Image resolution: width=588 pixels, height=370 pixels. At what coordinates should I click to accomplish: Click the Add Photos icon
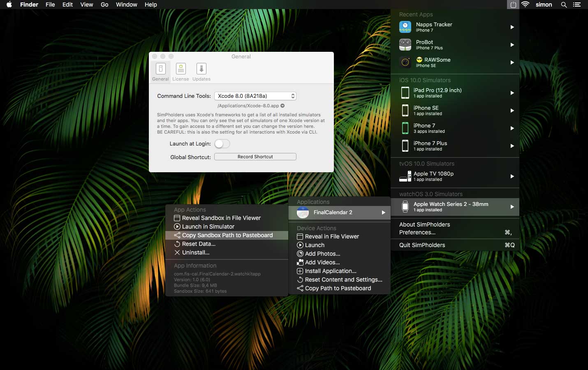pos(300,254)
